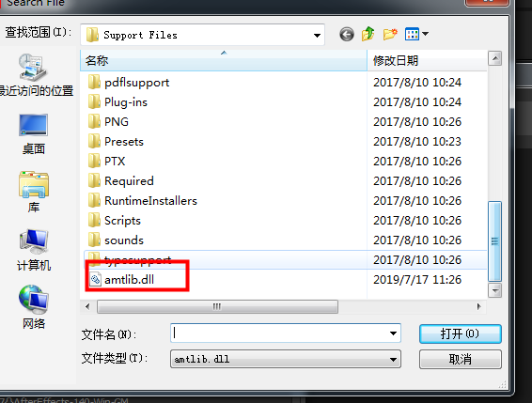Open Network (网络) shortcut
This screenshot has height=403, width=532.
click(34, 307)
